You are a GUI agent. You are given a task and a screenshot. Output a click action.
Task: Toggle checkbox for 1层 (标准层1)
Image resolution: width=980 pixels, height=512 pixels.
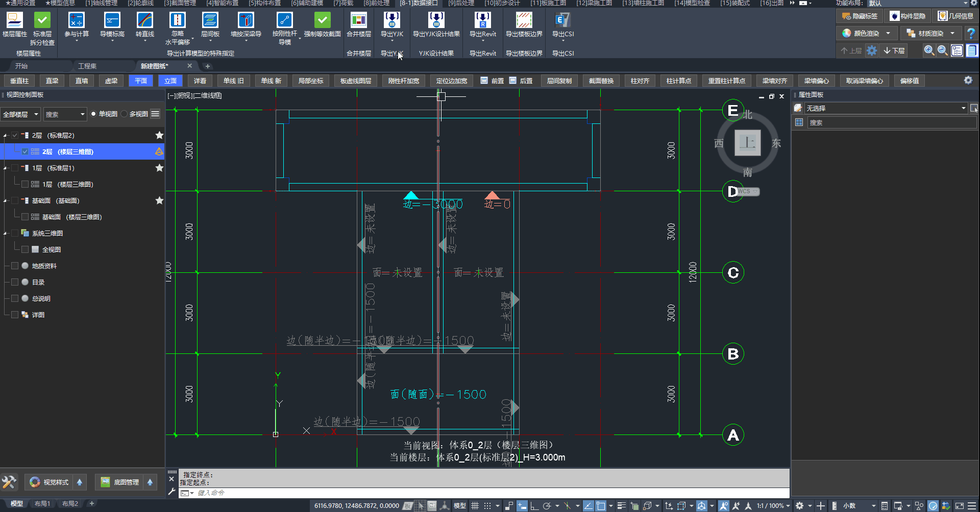[15, 168]
